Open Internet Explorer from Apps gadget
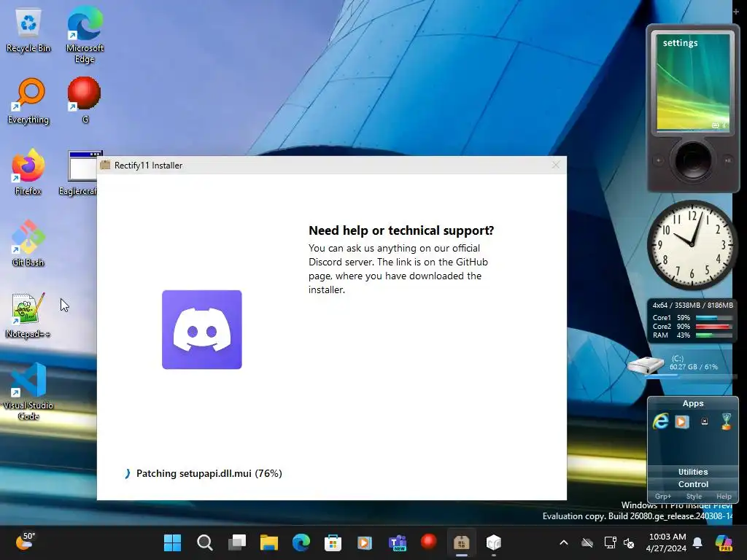Viewport: 747px width, 560px height. point(661,421)
